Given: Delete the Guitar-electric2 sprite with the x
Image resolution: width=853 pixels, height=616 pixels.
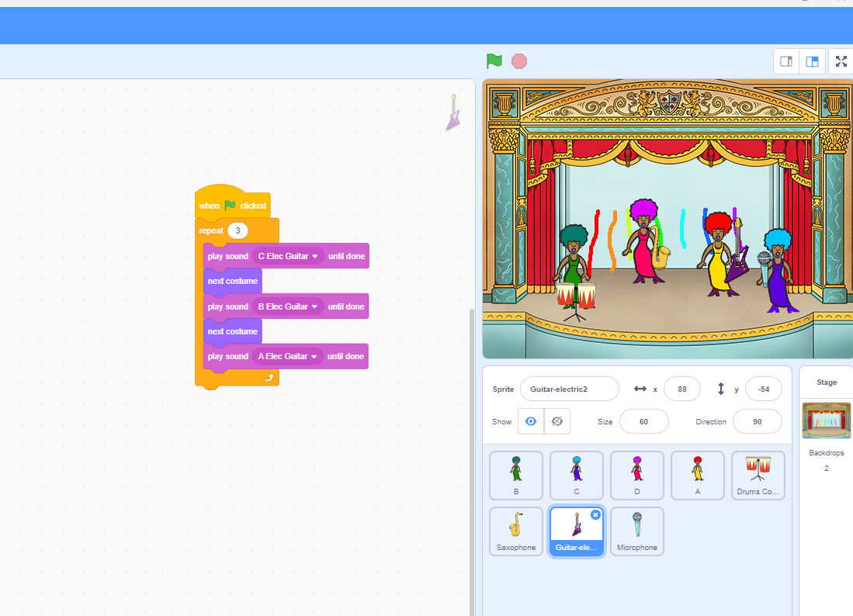Looking at the screenshot, I should pos(595,514).
